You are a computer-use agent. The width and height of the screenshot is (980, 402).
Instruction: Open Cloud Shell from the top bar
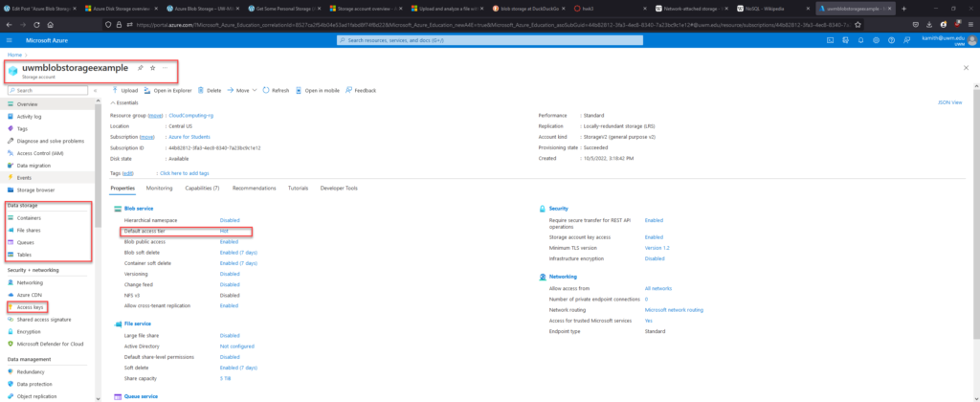pos(830,40)
